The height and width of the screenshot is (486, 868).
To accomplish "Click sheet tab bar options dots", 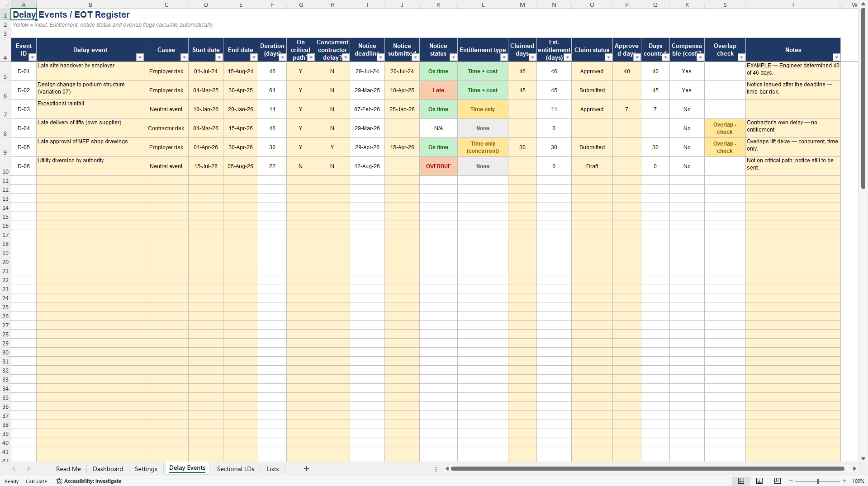I will pyautogui.click(x=436, y=469).
